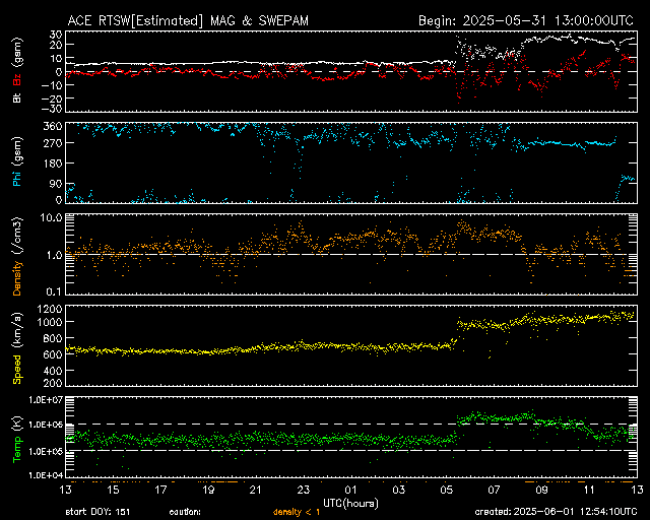Click the 15 hour label on the time axis
The height and width of the screenshot is (520, 650).
(113, 490)
